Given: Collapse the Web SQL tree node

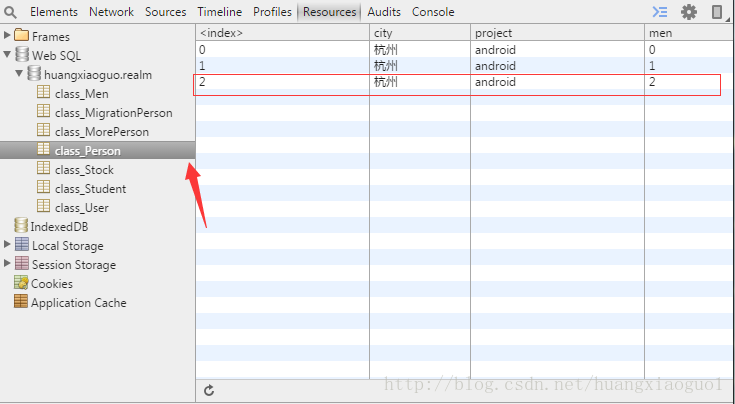Looking at the screenshot, I should pyautogui.click(x=7, y=54).
